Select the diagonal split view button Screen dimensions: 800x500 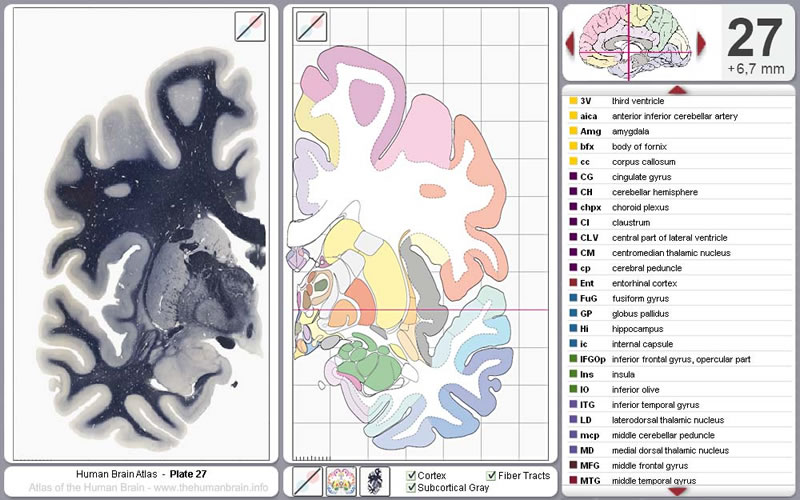coord(309,481)
